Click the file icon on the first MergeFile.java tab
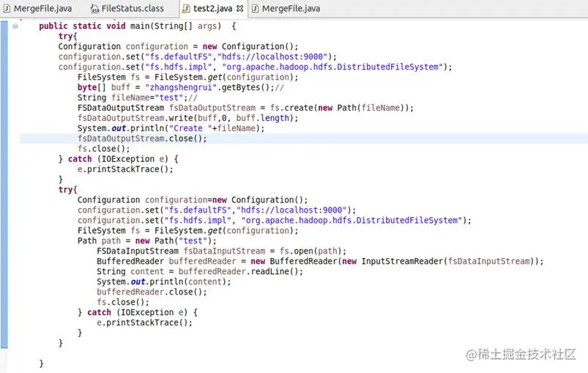588x373 pixels. [x=7, y=8]
